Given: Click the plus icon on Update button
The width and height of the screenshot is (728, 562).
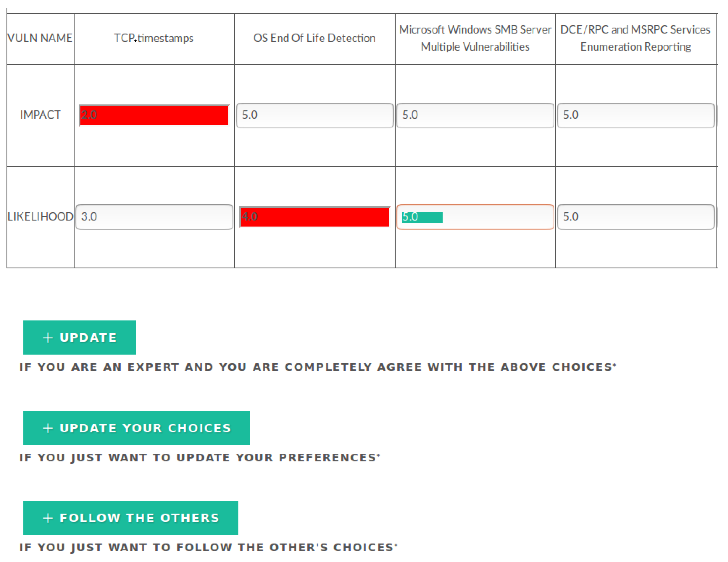Looking at the screenshot, I should (48, 337).
